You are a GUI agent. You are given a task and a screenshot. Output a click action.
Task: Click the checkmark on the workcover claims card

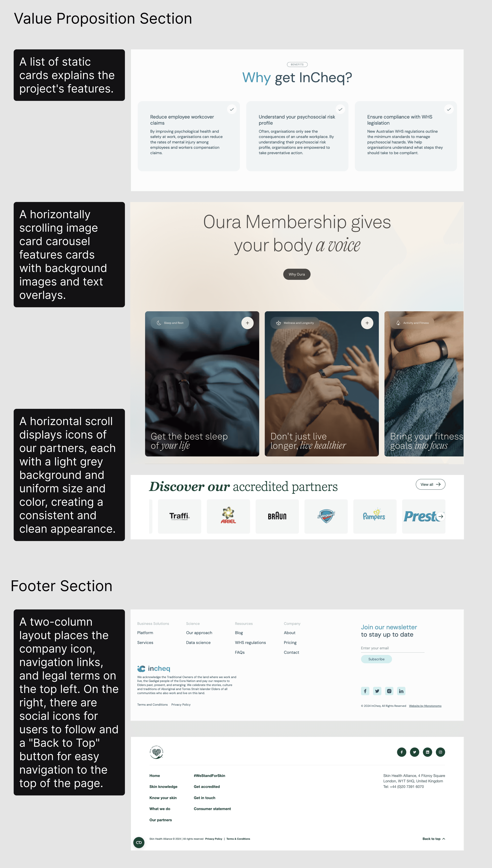232,109
